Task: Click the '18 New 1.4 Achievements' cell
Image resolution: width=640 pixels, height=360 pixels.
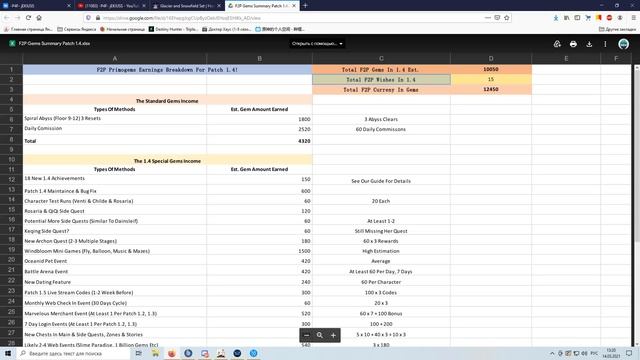Action: pos(115,179)
